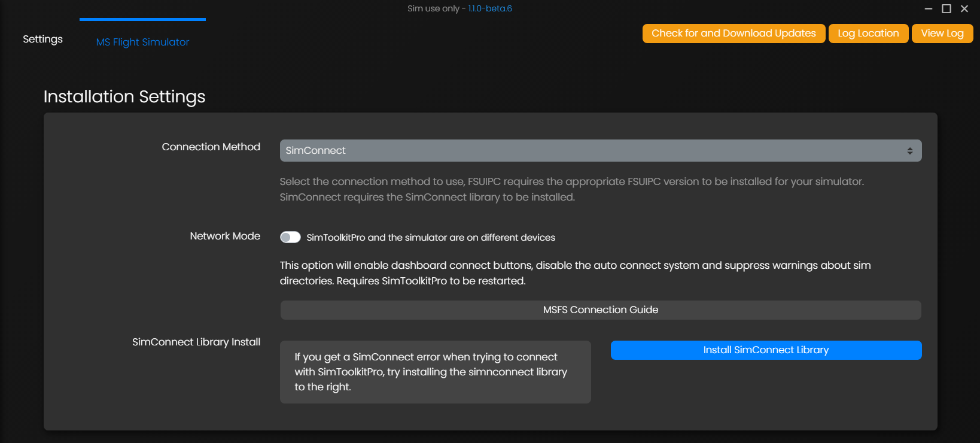Minimize the SimToolkitPro window
This screenshot has width=980, height=443.
929,8
